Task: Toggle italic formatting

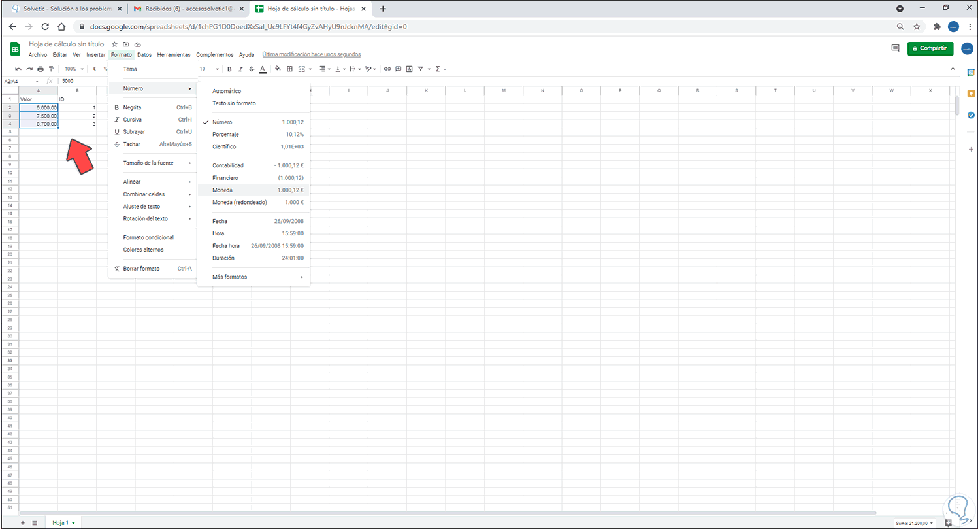Action: pos(240,68)
